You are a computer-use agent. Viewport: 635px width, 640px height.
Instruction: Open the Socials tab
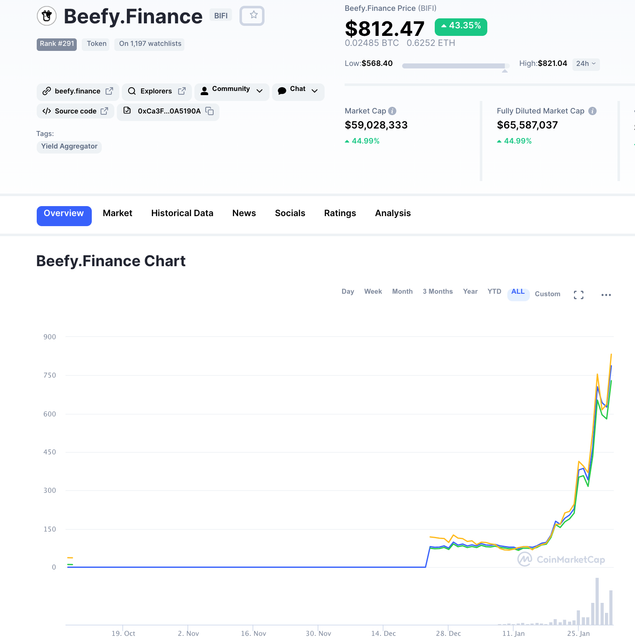click(x=290, y=213)
